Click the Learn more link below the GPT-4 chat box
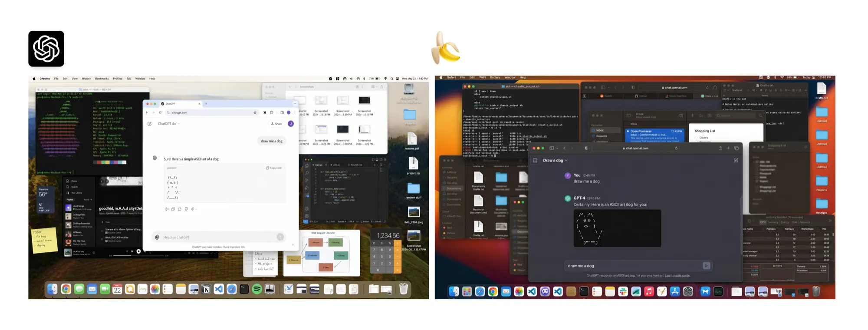This screenshot has width=868, height=330. click(x=677, y=275)
